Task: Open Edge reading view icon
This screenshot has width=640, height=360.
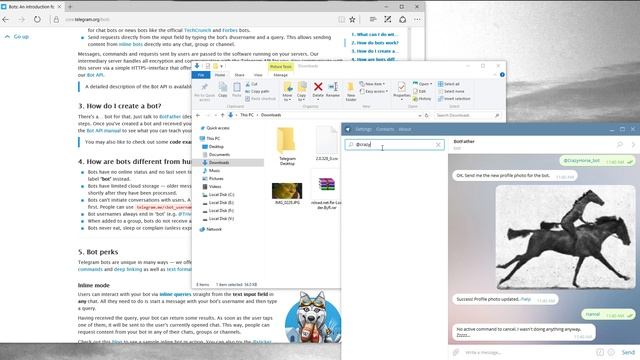Action: [341, 19]
